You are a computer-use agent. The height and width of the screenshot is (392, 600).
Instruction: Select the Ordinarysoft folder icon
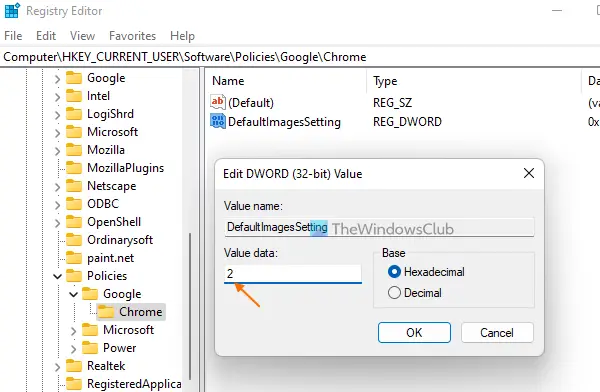click(74, 240)
